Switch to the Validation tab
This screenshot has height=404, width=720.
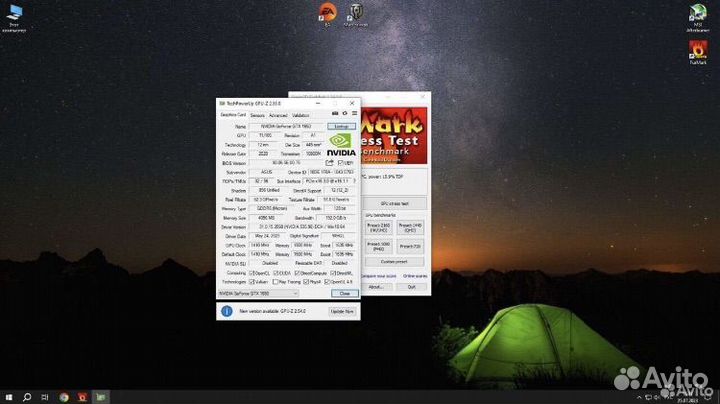[x=300, y=116]
